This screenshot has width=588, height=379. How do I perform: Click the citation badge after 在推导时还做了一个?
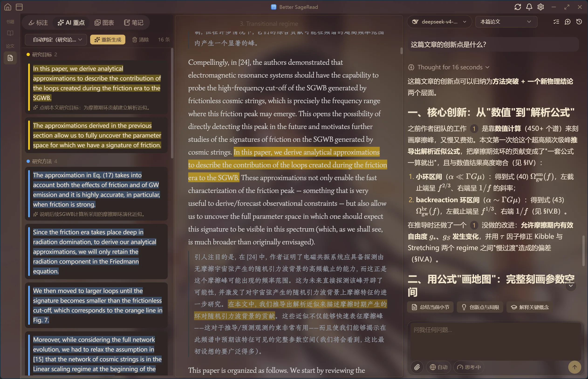[474, 225]
